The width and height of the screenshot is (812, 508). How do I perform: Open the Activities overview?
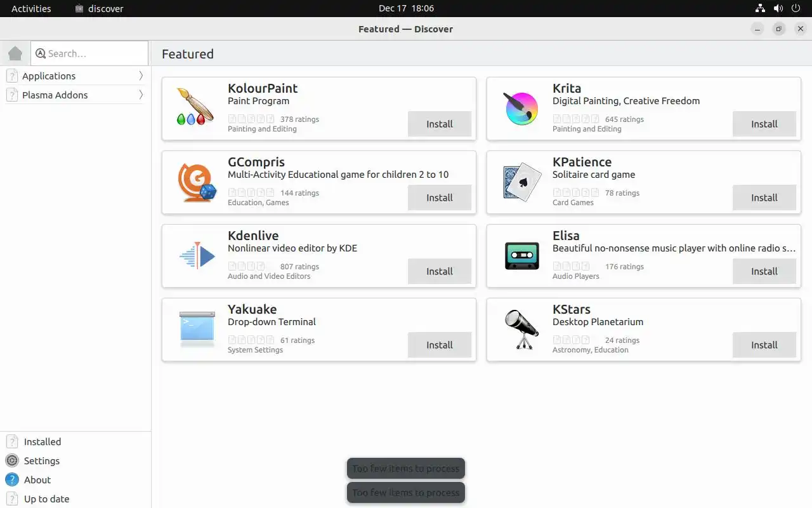[31, 8]
